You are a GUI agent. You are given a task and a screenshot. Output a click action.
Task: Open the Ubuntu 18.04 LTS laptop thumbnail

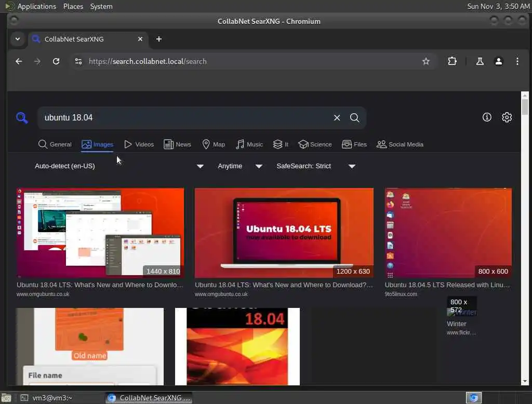pos(284,233)
